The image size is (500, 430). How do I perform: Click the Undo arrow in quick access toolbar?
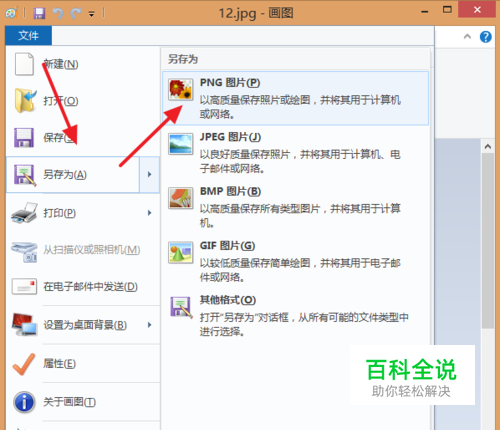[58, 13]
